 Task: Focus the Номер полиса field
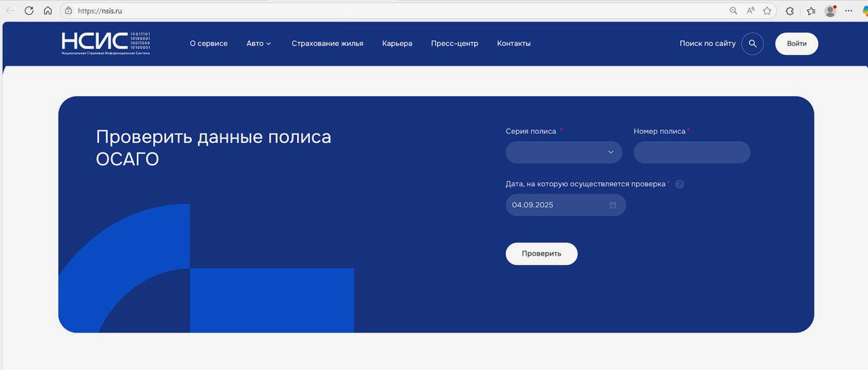692,152
